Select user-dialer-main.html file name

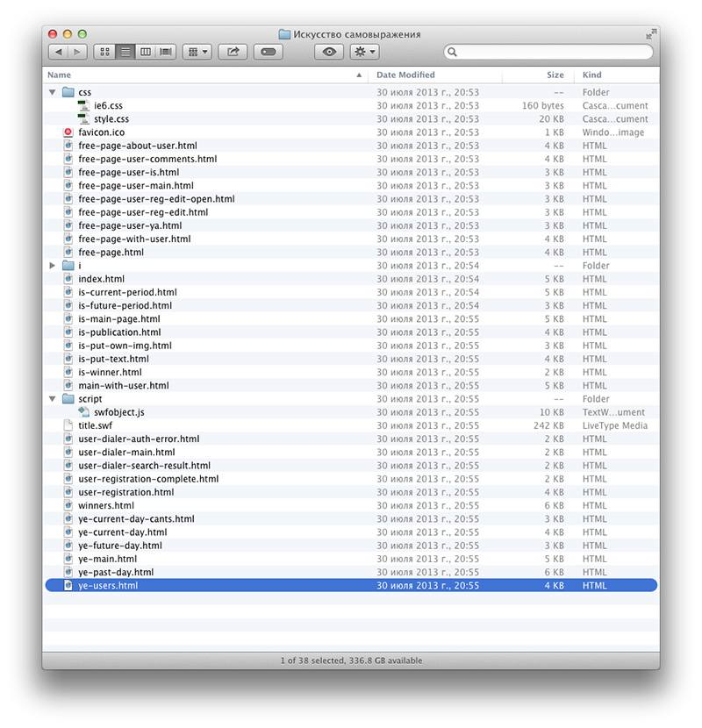tap(127, 453)
